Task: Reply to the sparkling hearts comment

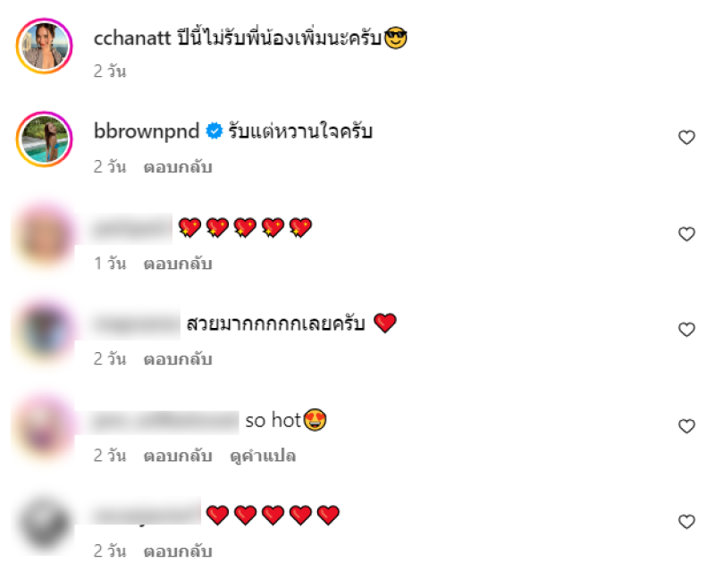Action: coord(178,264)
